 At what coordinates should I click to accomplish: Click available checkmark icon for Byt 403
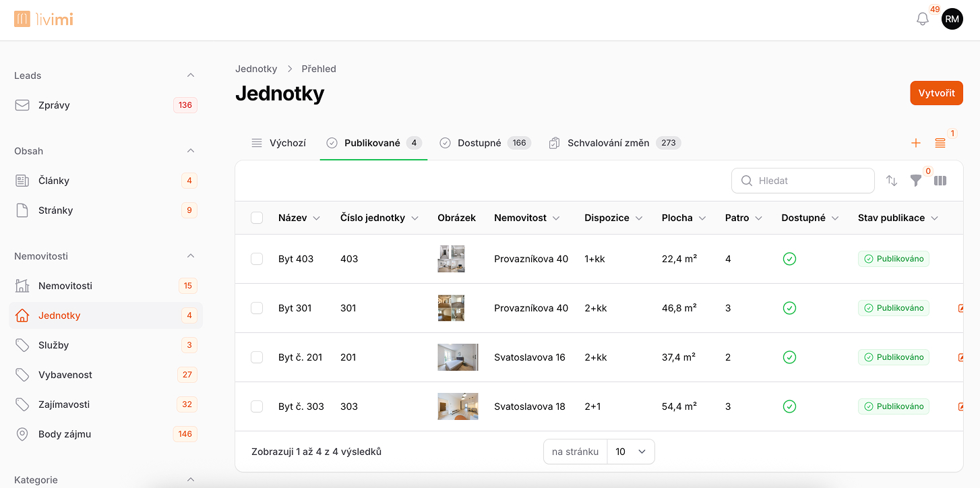[789, 259]
